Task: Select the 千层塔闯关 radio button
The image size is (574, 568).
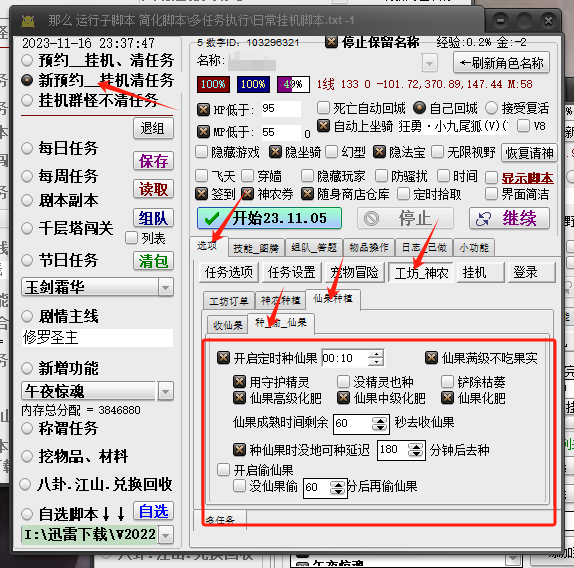Action: [x=27, y=228]
